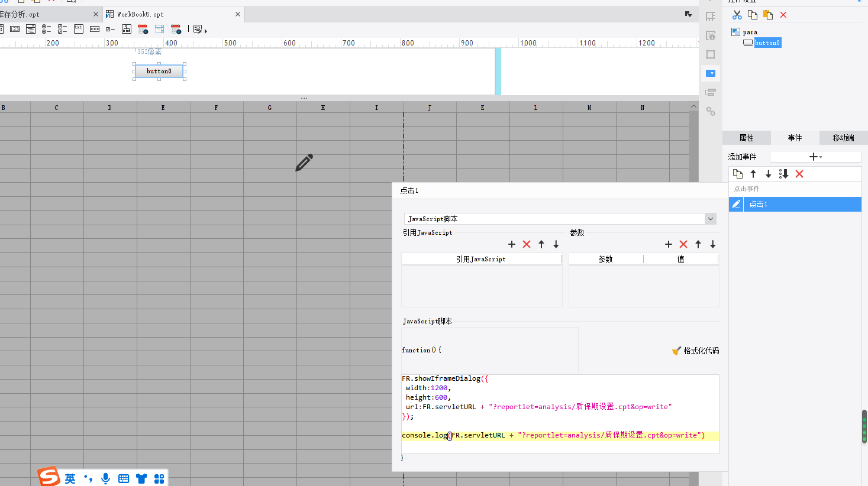Select the first date calendar widget icon
This screenshot has width=868, height=486.
143,29
